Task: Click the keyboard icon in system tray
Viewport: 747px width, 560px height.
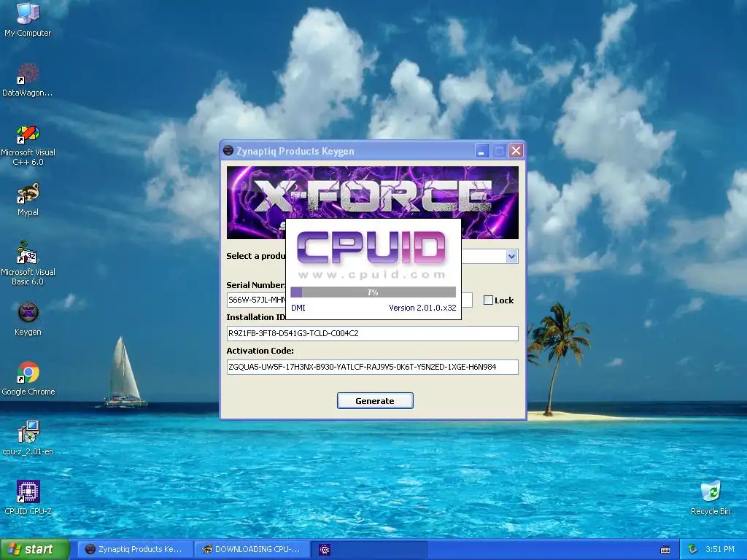Action: coord(665,550)
